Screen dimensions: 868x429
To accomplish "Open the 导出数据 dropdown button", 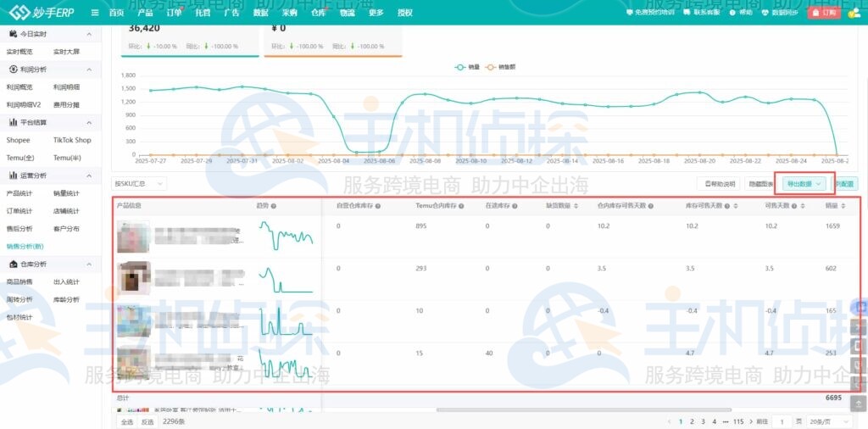I will [804, 183].
